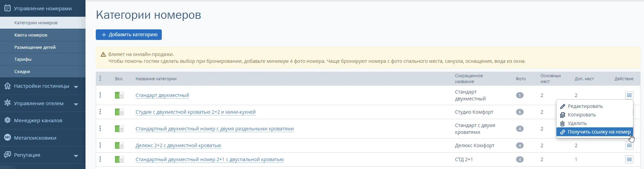This screenshot has height=169, width=644.
Task: Click drag handle of Стандарт двухместный row
Action: (100, 95)
